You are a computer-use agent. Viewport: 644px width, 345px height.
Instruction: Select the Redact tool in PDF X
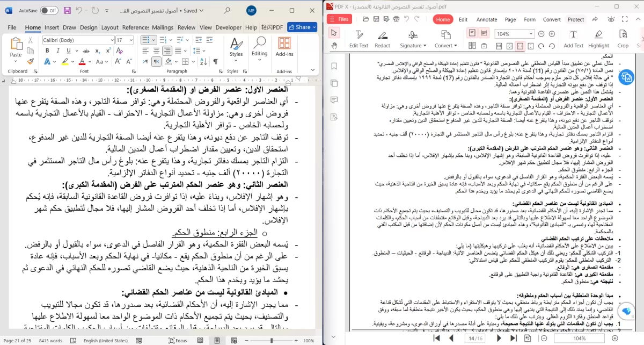383,39
